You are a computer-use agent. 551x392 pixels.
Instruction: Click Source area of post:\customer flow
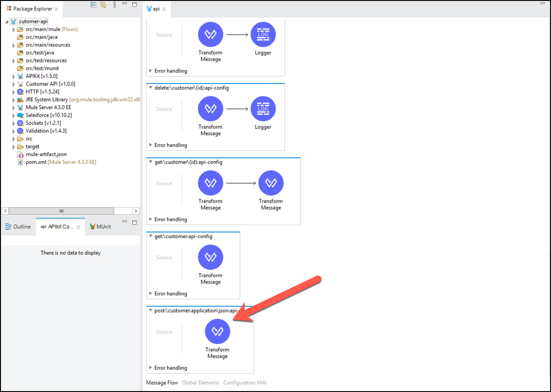pos(164,332)
